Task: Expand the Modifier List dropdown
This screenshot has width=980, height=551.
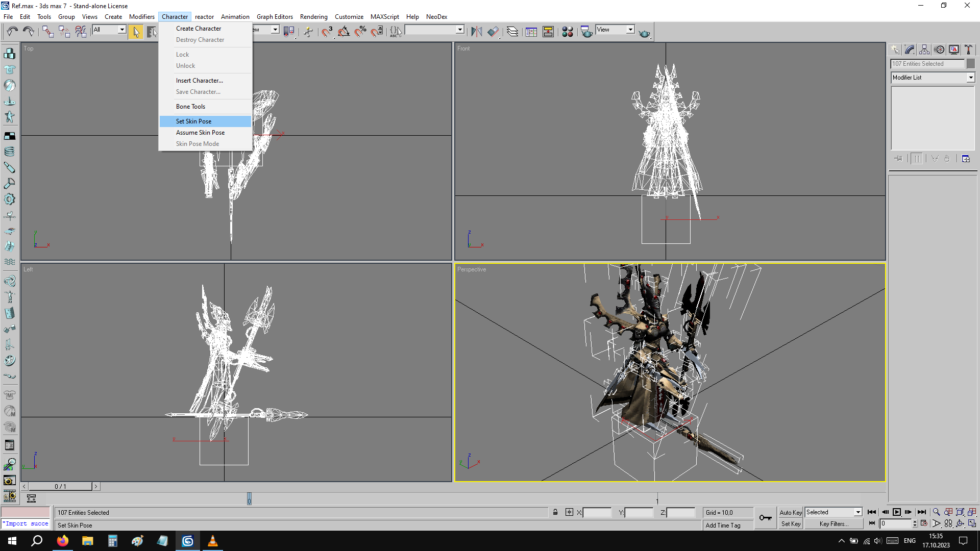Action: (x=970, y=78)
